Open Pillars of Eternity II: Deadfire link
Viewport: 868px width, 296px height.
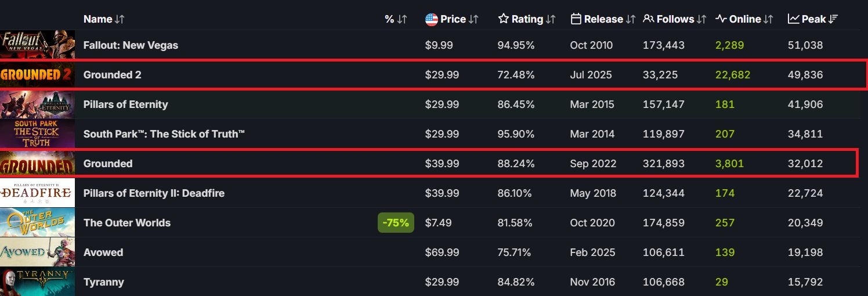coord(154,193)
